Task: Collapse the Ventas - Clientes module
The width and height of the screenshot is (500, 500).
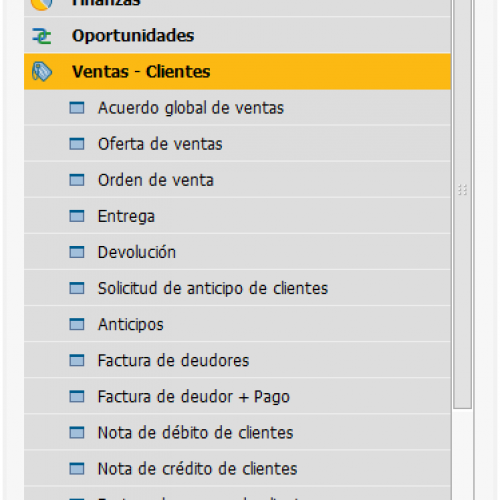Action: 237,72
